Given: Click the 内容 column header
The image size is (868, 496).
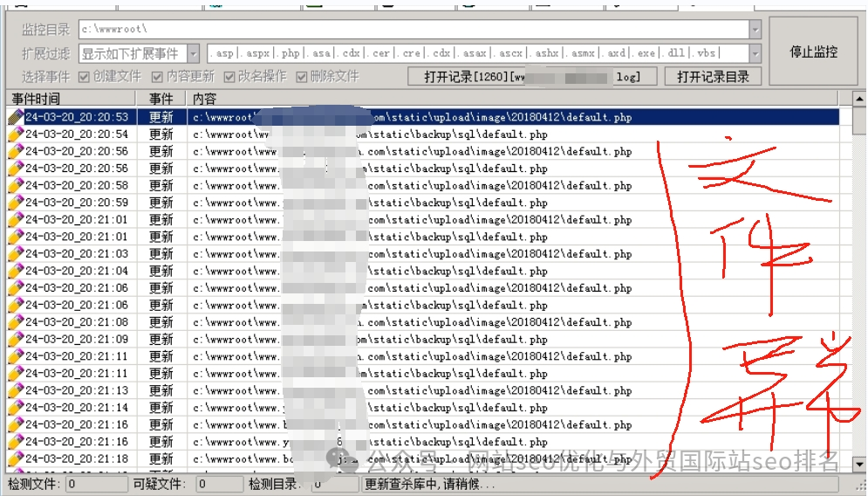Looking at the screenshot, I should point(513,99).
